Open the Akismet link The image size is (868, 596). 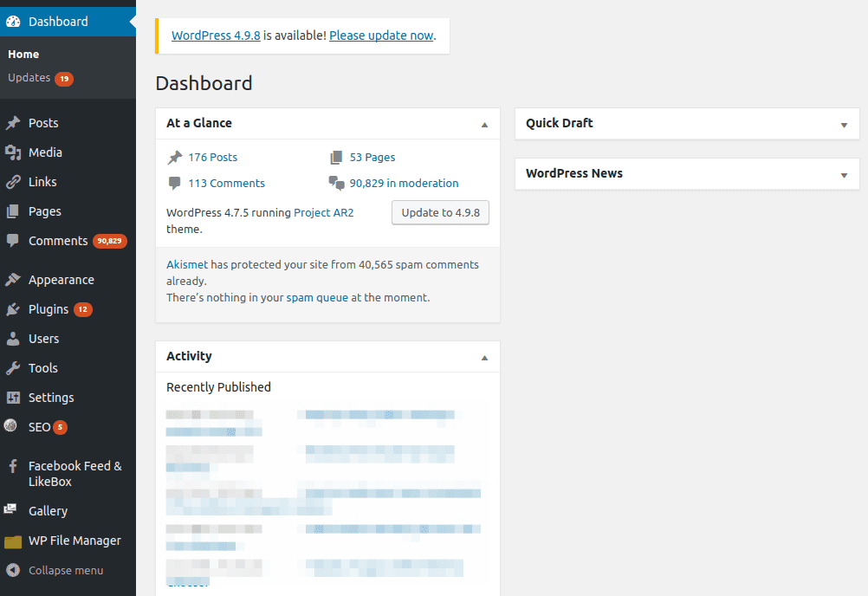tap(187, 264)
